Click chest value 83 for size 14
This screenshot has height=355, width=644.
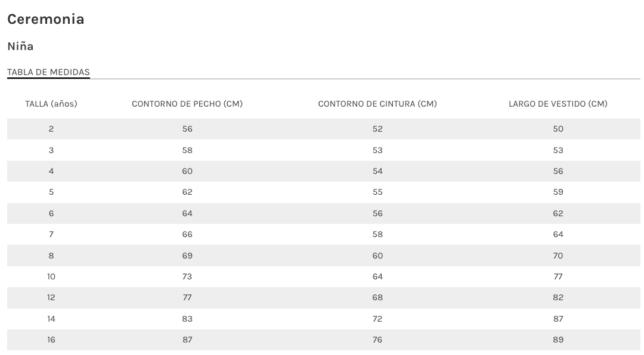point(187,319)
